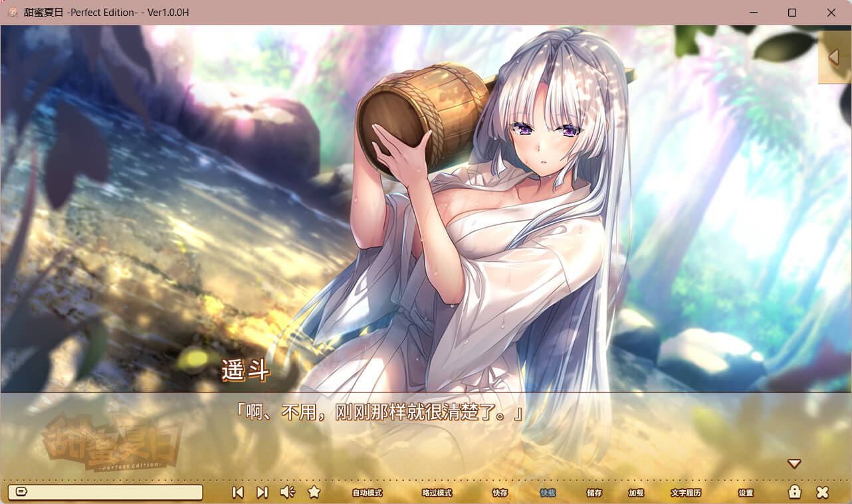Toggle 略过模式 skip mode
852x504 pixels.
coord(437,493)
